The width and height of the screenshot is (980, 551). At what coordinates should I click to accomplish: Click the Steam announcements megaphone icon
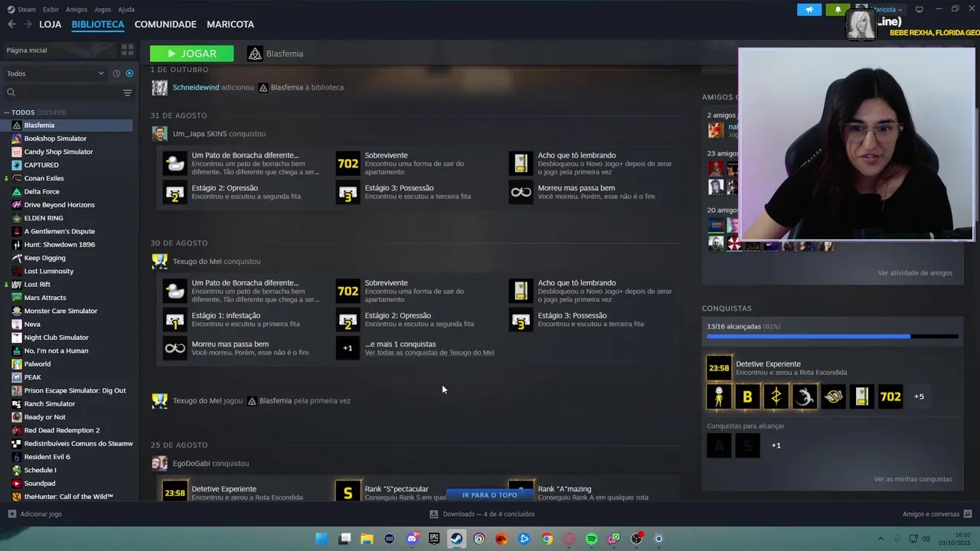pos(809,10)
